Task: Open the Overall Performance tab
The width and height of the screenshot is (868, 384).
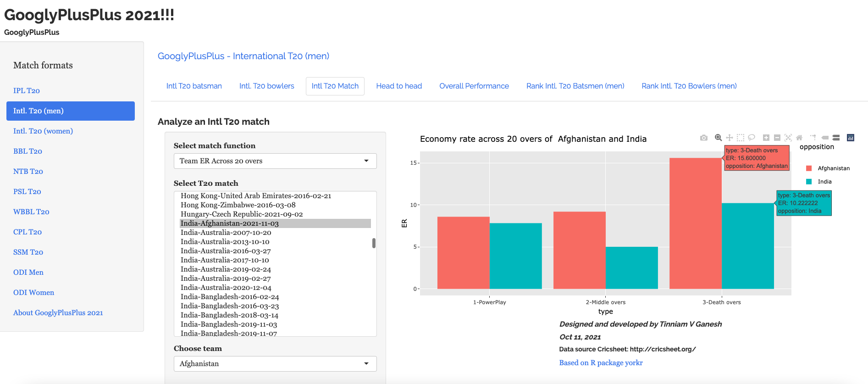Action: pyautogui.click(x=474, y=86)
